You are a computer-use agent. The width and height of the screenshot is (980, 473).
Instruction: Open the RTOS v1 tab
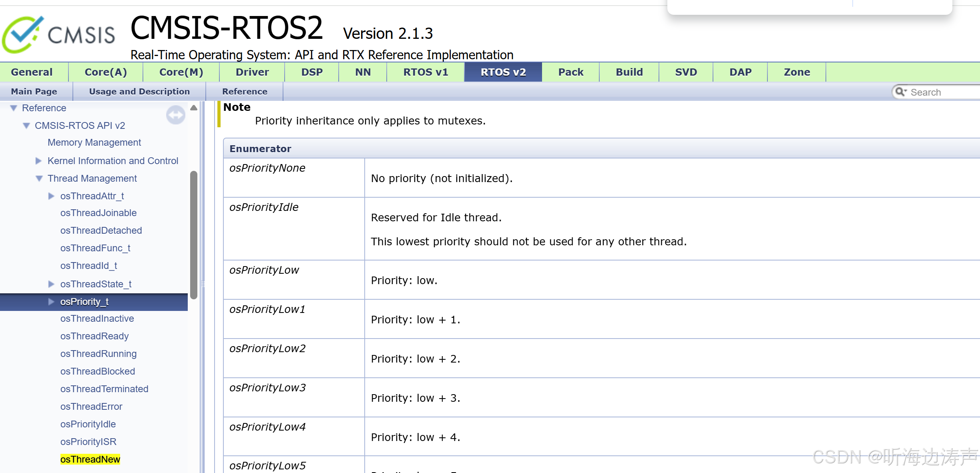pos(425,72)
